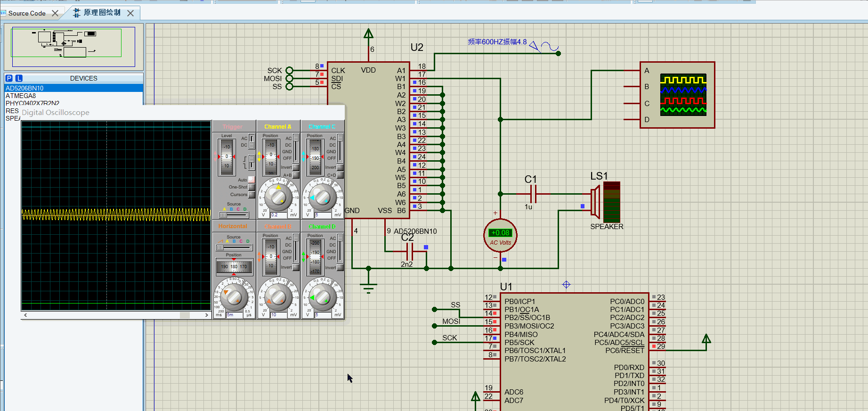
Task: Click the P pick devices button
Action: coord(9,78)
